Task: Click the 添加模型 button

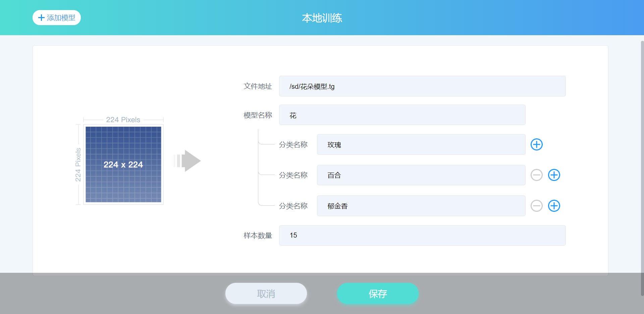Action: [57, 18]
